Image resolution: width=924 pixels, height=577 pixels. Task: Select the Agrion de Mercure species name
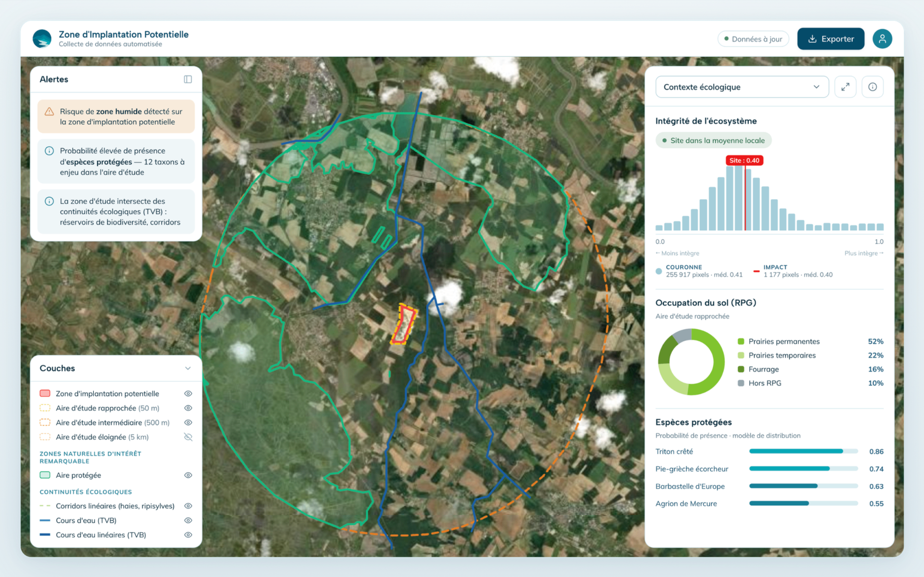tap(686, 503)
